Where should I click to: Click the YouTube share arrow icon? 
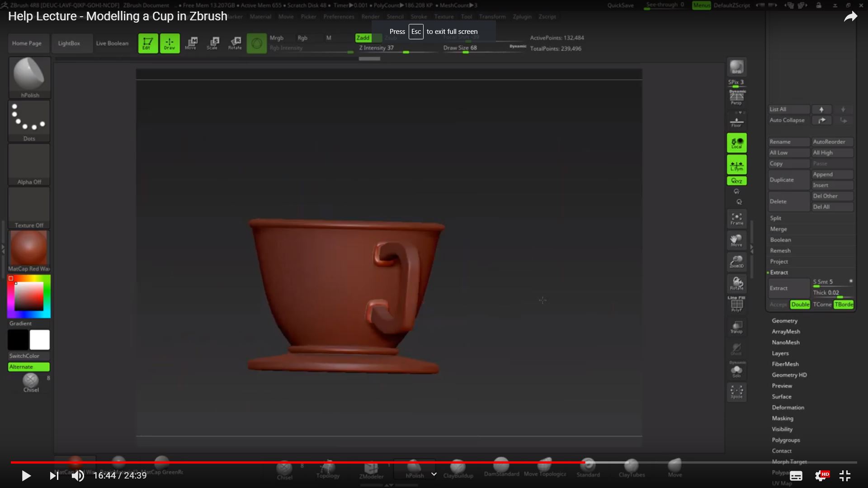click(x=850, y=17)
